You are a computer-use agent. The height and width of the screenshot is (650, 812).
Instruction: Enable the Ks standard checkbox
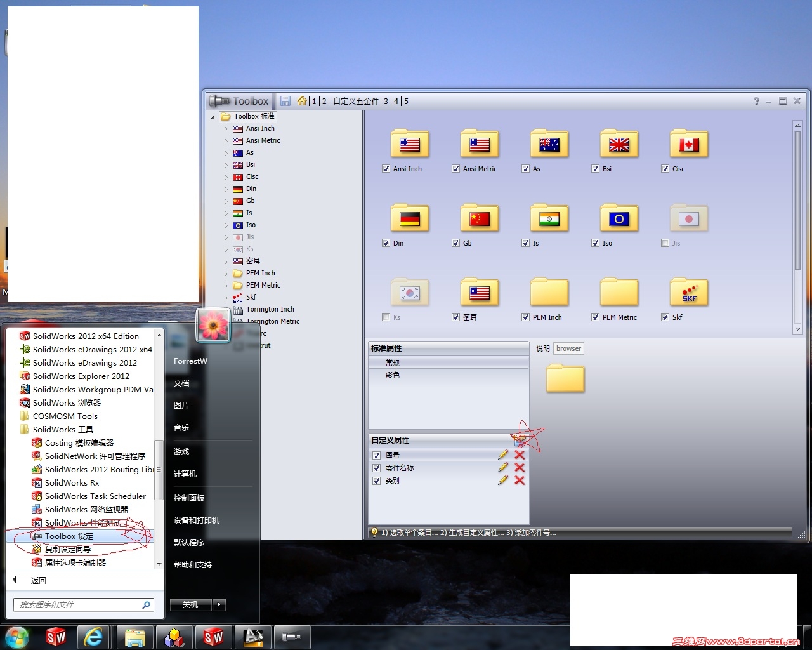point(386,317)
